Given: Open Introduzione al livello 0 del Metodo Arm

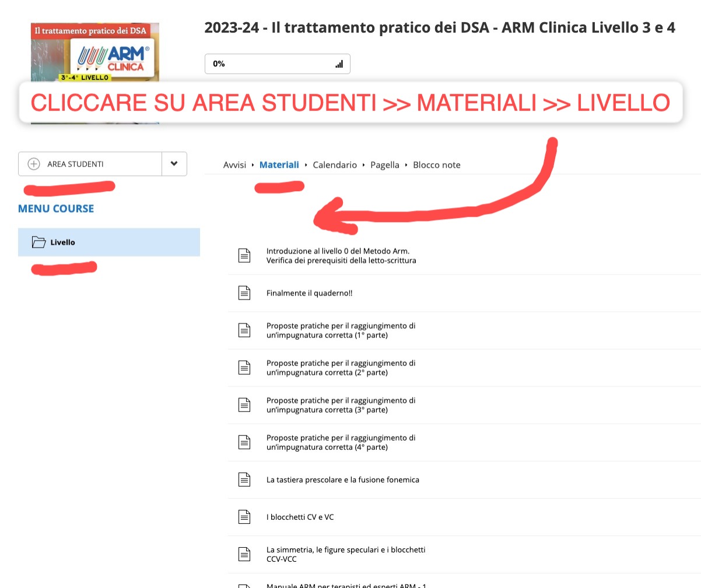Looking at the screenshot, I should point(341,256).
